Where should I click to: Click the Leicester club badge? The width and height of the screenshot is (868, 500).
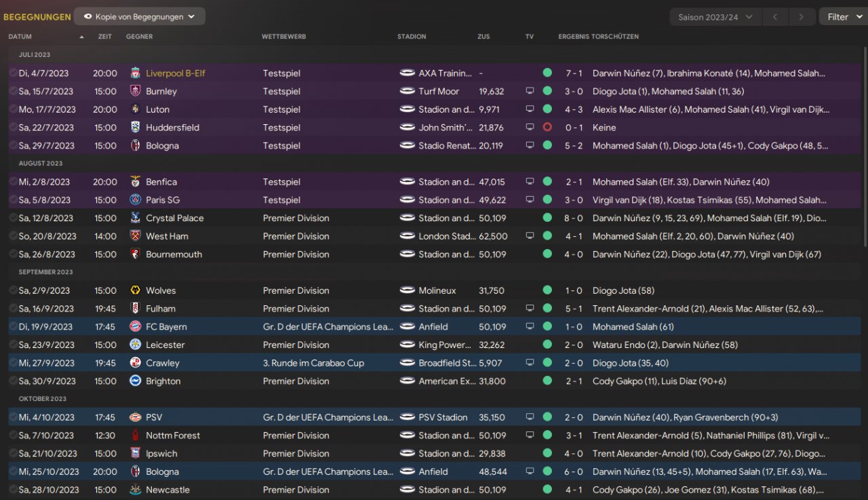(136, 345)
